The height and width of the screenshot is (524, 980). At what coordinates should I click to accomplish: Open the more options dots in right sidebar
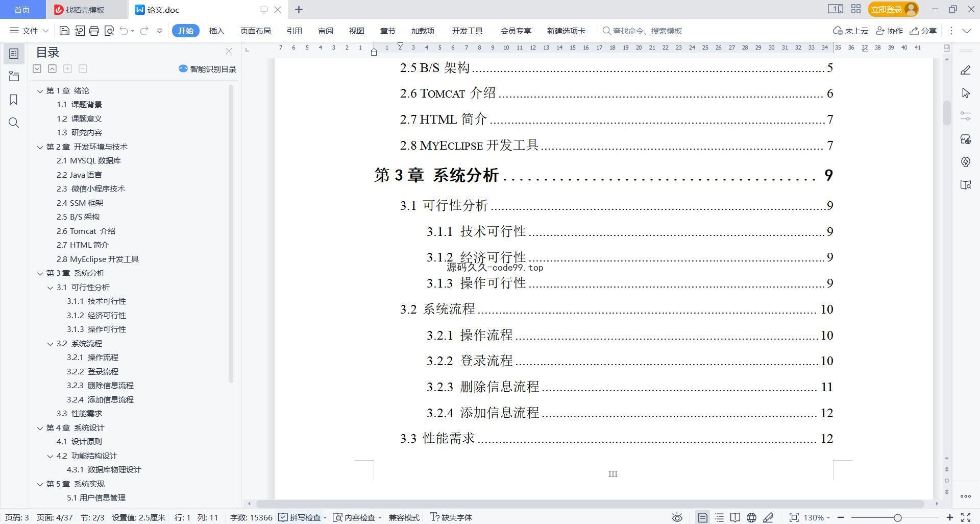coord(965,496)
